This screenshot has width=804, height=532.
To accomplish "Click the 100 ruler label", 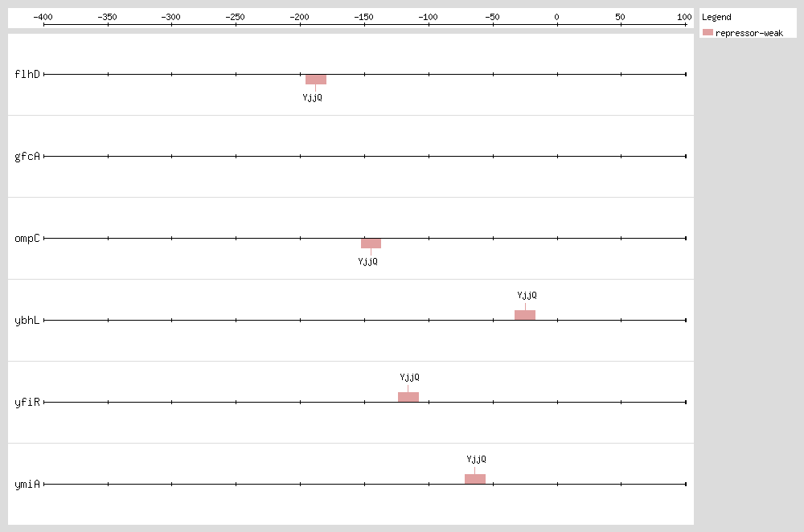I will [684, 17].
